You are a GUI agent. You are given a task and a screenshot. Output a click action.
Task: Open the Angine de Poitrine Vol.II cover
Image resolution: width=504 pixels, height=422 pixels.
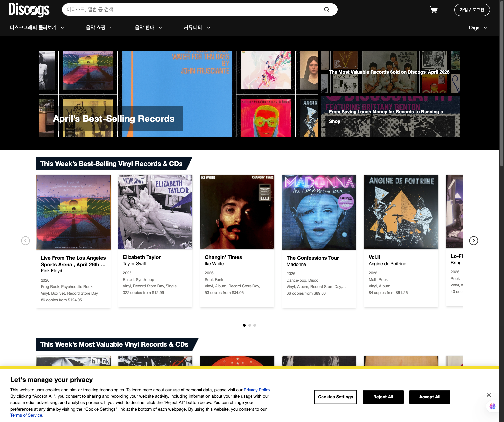click(x=401, y=212)
